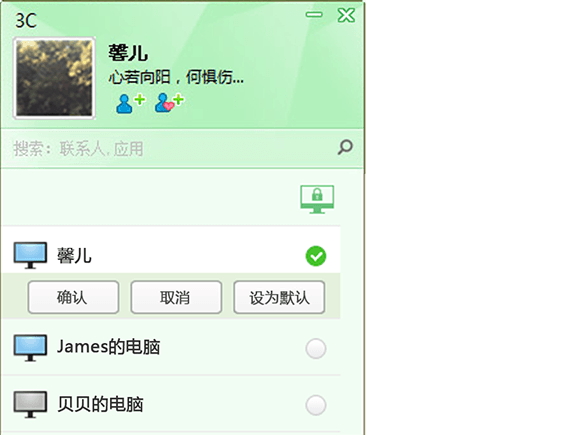Click the add favorite contact heart icon
The height and width of the screenshot is (435, 587).
tap(169, 103)
